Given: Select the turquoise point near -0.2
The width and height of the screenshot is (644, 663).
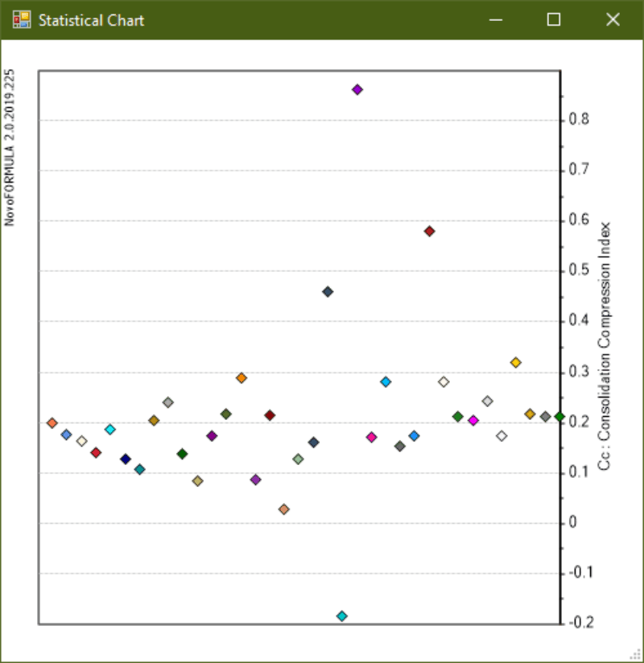Looking at the screenshot, I should 342,616.
